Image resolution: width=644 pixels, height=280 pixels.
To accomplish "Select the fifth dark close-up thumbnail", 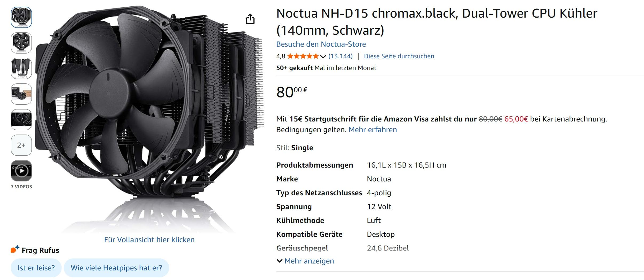I will (21, 120).
